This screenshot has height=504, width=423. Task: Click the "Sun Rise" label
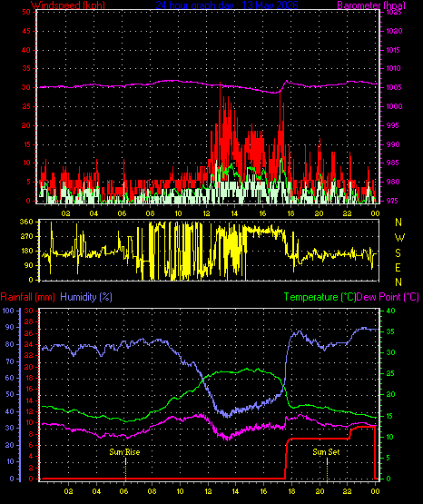(x=124, y=452)
